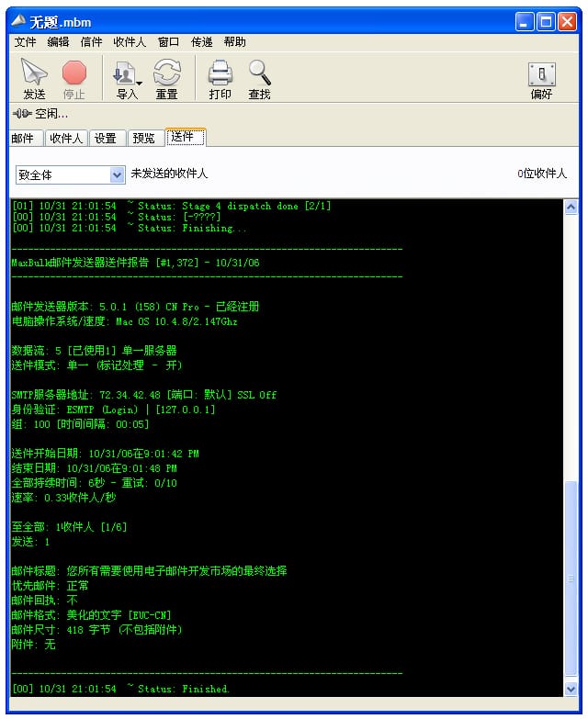The height and width of the screenshot is (719, 588).
Task: Click the scrollbar up arrow in log
Action: pos(571,208)
